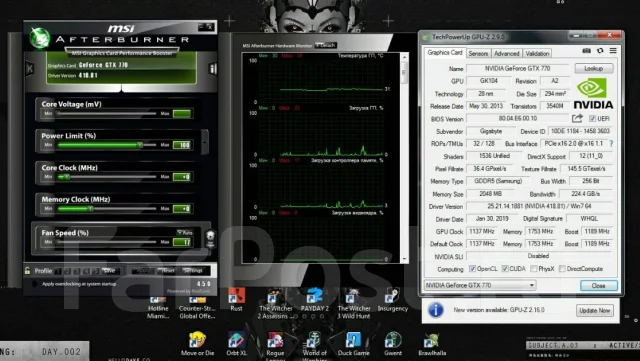Open GPU-Z hamburger menu icon
Viewport: 640px width, 361px height.
click(x=613, y=51)
